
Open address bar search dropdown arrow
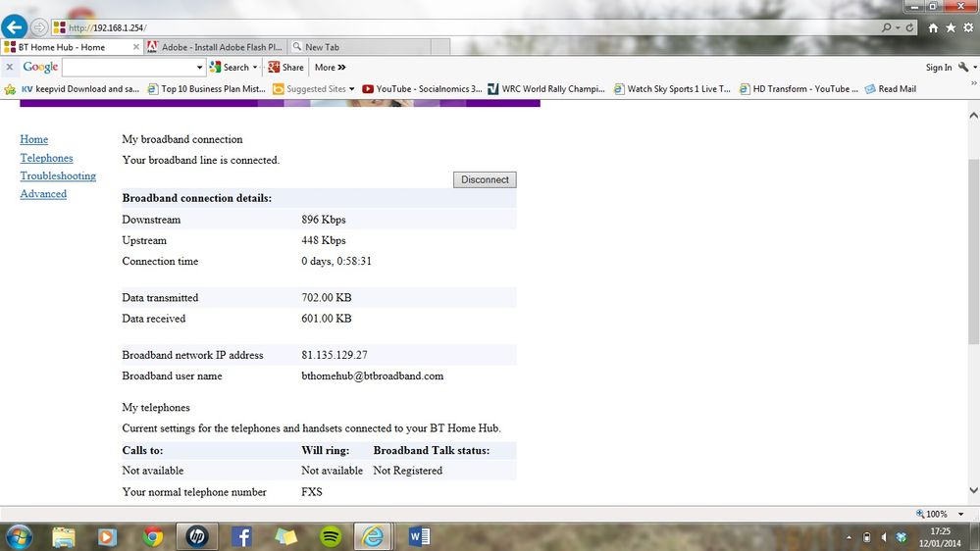[898, 27]
